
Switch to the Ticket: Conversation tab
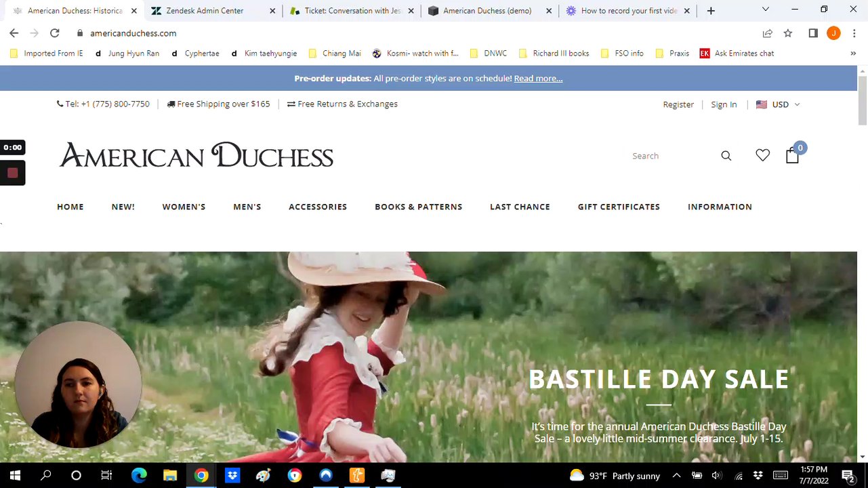pyautogui.click(x=352, y=11)
